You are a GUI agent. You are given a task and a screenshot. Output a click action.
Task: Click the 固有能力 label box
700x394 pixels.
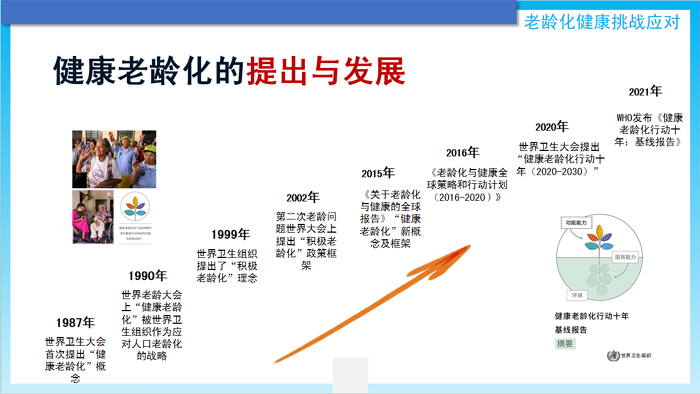[625, 257]
